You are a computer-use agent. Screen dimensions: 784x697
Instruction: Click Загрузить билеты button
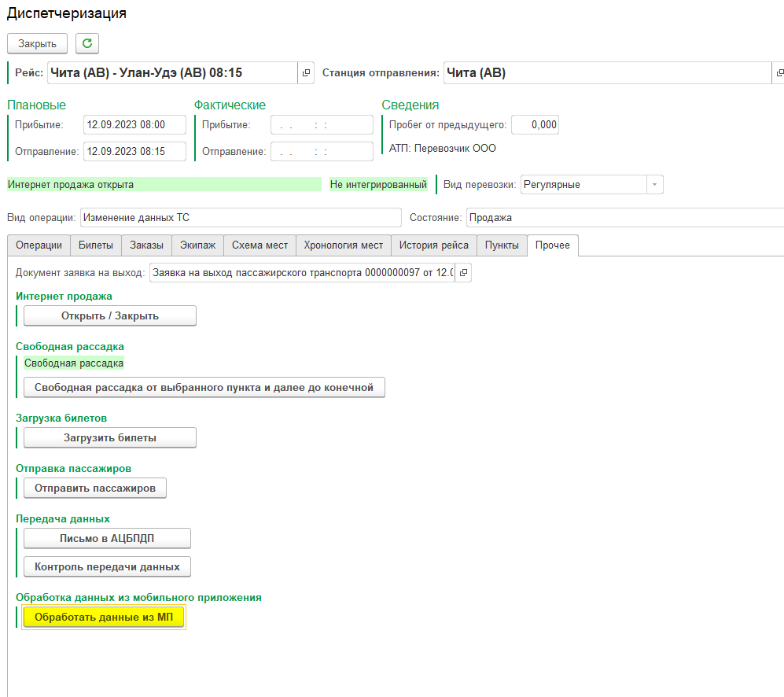click(x=110, y=437)
